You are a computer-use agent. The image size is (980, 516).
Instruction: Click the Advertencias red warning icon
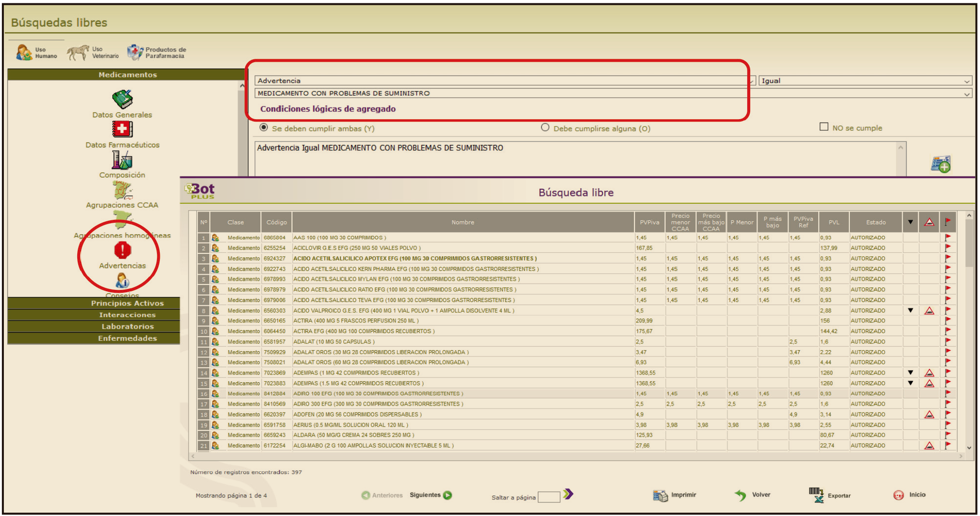[122, 250]
